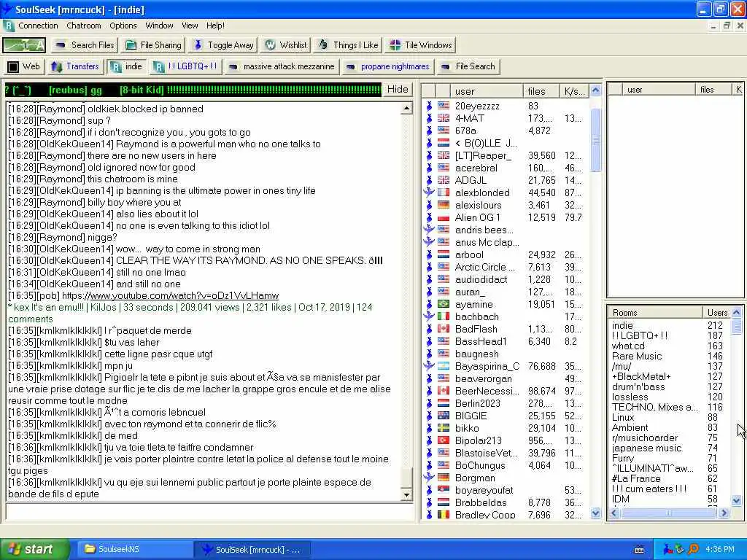Sort user list by user column
The image size is (747, 560).
[x=487, y=91]
